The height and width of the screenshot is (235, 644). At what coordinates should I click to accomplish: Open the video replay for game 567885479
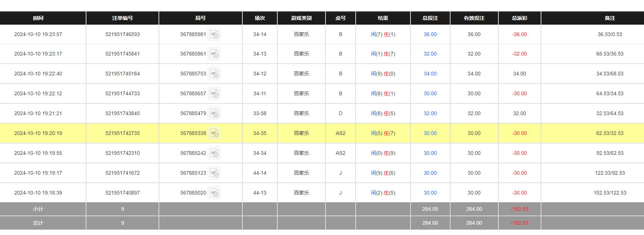click(214, 113)
